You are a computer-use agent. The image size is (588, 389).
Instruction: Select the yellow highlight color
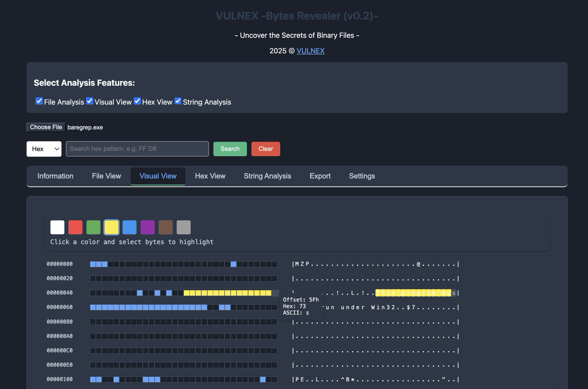(111, 227)
